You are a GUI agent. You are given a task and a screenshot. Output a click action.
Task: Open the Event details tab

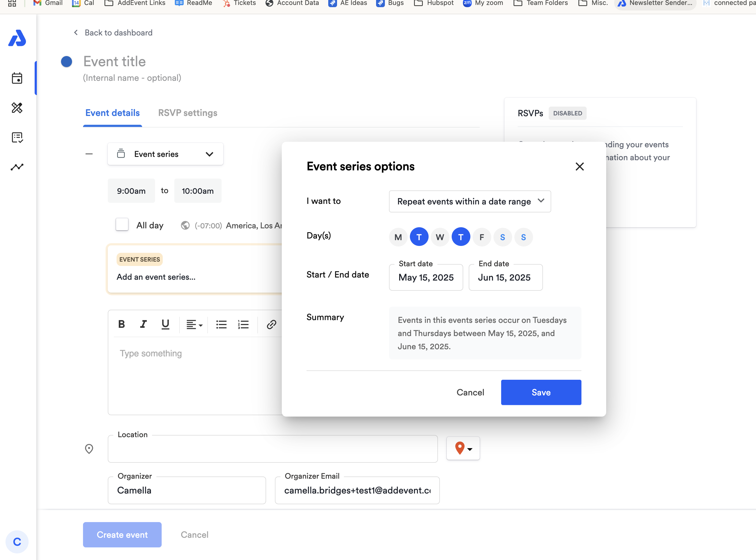click(112, 113)
